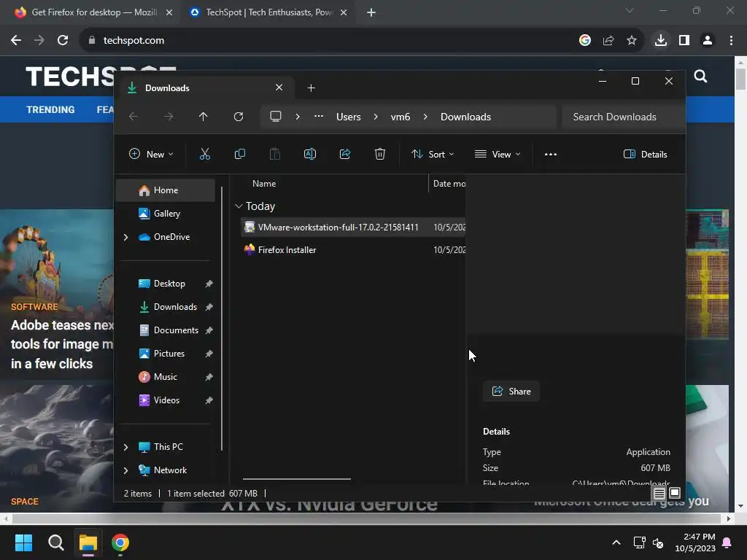Switch to large thumbnails view icon in status bar
The height and width of the screenshot is (560, 747).
(x=675, y=493)
